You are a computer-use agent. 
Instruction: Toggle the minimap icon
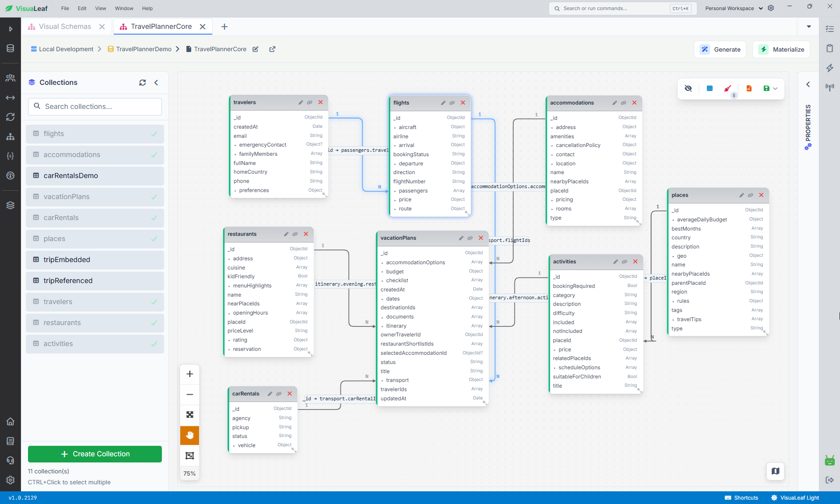click(776, 471)
